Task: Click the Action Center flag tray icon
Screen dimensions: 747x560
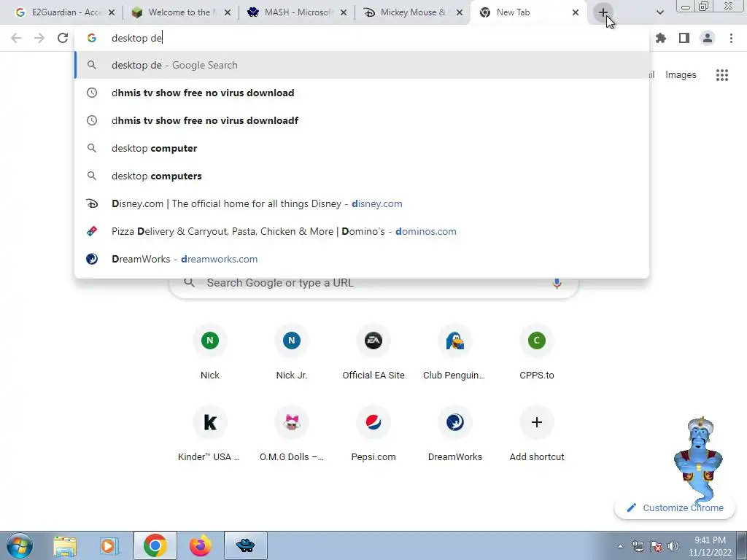Action: (x=656, y=546)
